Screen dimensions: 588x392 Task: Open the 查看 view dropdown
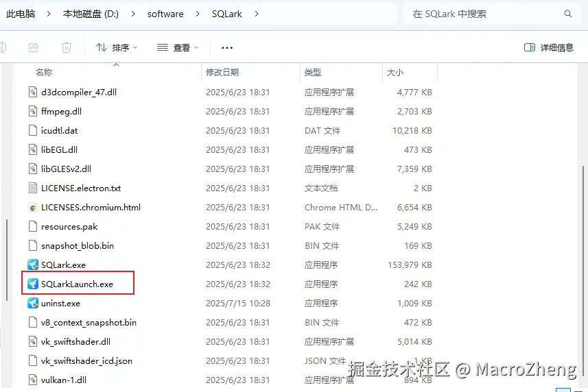[x=178, y=47]
